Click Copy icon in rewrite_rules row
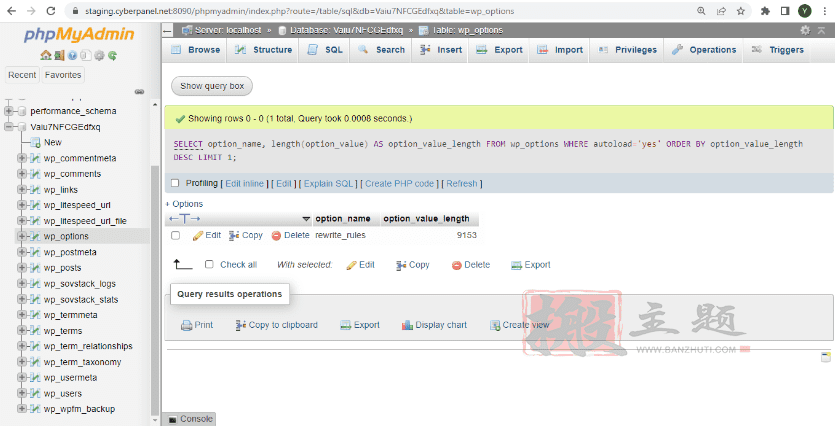This screenshot has width=835, height=432. coord(234,235)
